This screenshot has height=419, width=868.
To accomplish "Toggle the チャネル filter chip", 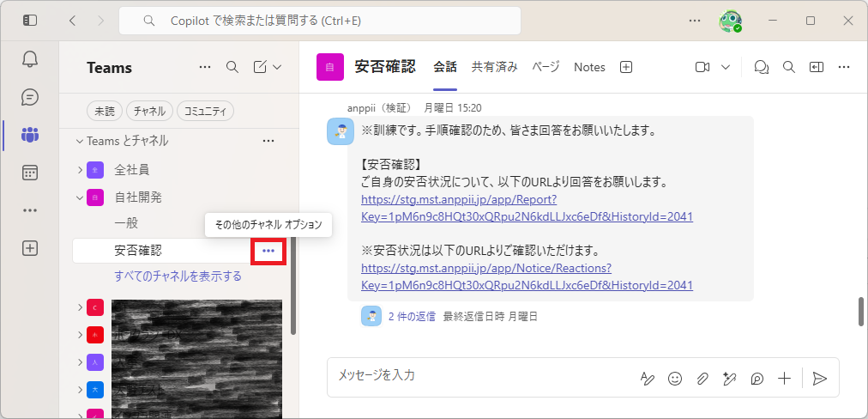I will click(149, 111).
